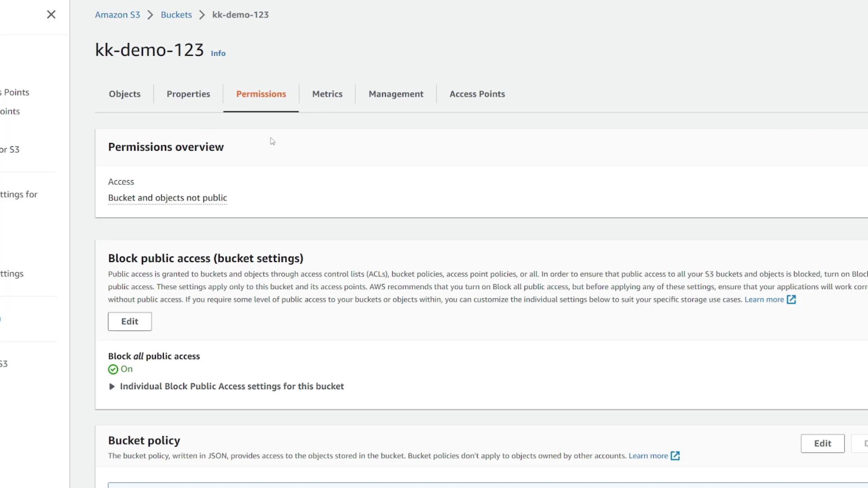Expand Individual Block Public Access settings triangle
Viewport: 868px width, 488px height.
(112, 387)
